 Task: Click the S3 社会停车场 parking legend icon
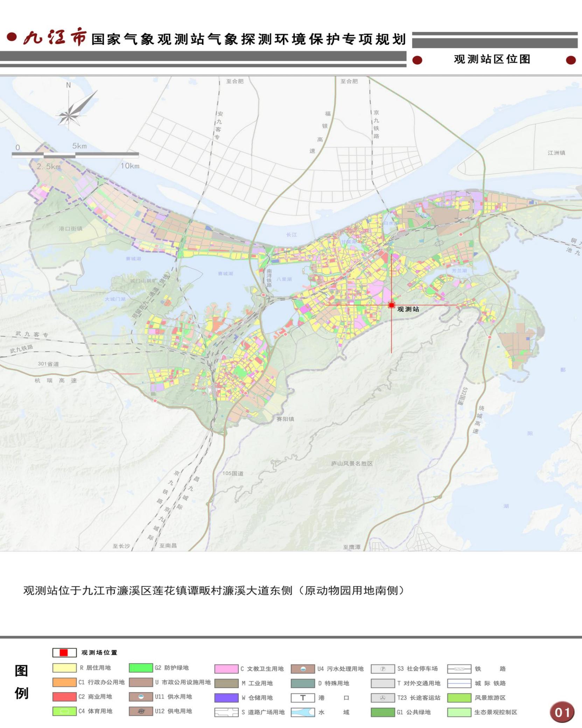(383, 668)
